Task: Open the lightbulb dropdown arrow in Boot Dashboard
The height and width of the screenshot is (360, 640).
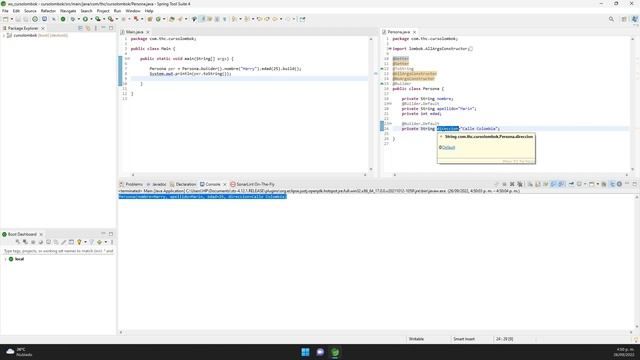Action: point(85,242)
